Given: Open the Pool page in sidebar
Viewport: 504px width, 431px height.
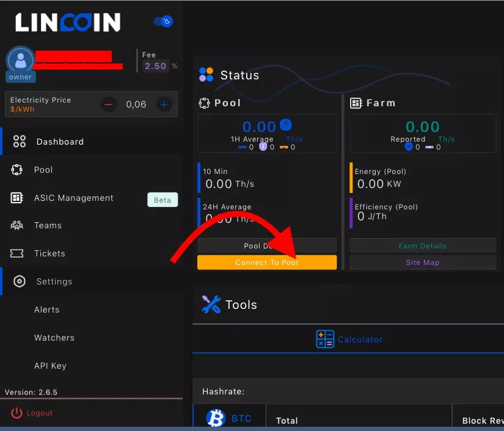Looking at the screenshot, I should pos(43,170).
